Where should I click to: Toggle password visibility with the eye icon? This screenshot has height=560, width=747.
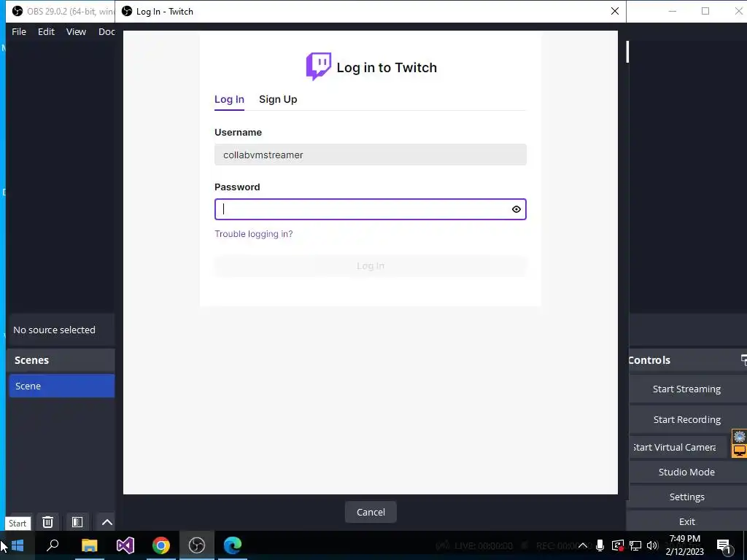516,209
